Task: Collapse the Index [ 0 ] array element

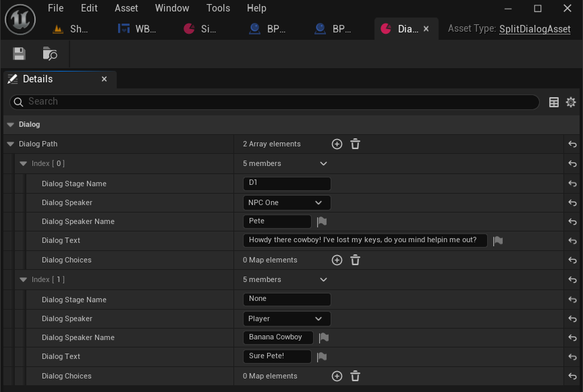Action: pos(24,163)
